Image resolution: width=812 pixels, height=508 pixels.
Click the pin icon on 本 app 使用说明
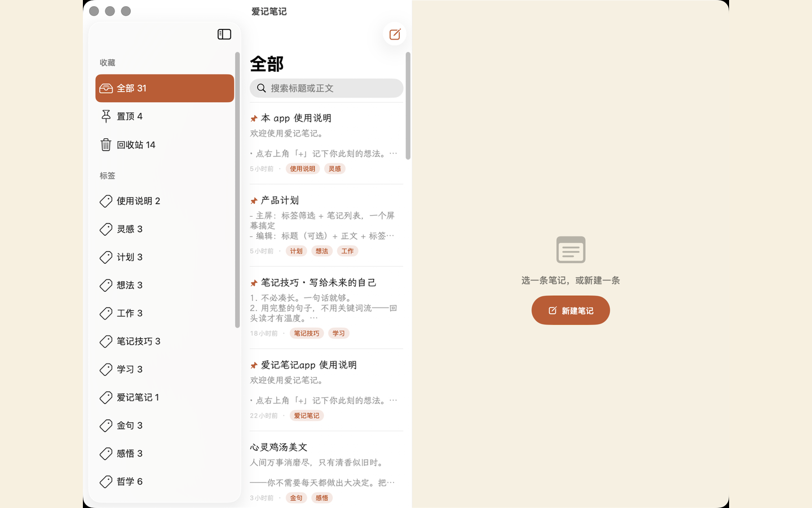pos(254,119)
